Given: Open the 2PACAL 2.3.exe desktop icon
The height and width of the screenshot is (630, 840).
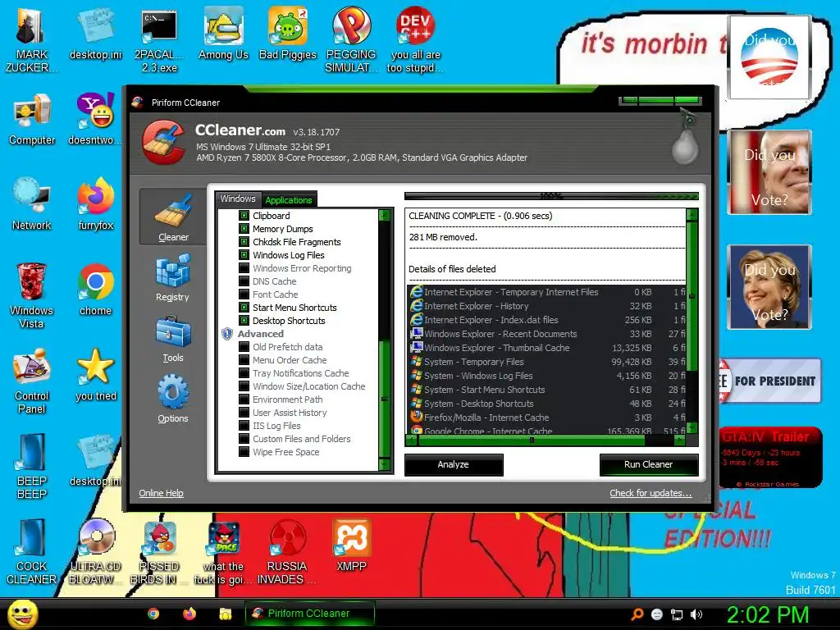Looking at the screenshot, I should [159, 41].
